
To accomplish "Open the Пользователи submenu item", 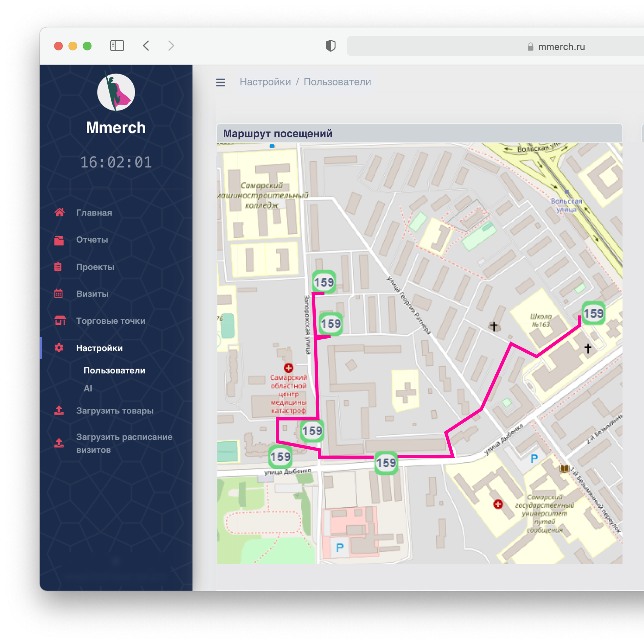I will coord(114,370).
